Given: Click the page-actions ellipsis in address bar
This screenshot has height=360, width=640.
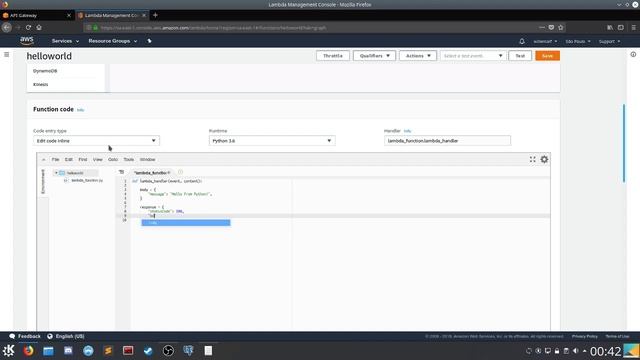Looking at the screenshot, I should coord(542,27).
